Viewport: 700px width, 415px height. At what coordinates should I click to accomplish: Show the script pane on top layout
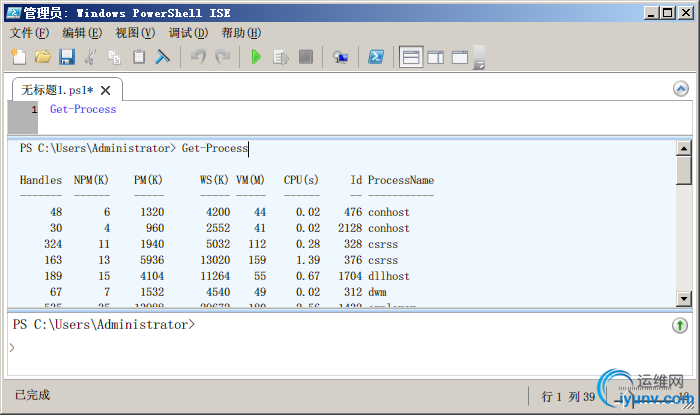[x=410, y=57]
